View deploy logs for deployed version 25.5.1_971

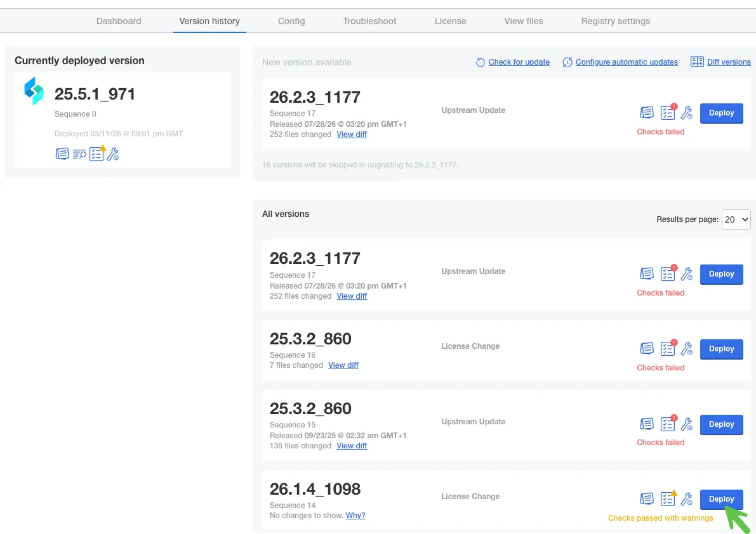[79, 154]
